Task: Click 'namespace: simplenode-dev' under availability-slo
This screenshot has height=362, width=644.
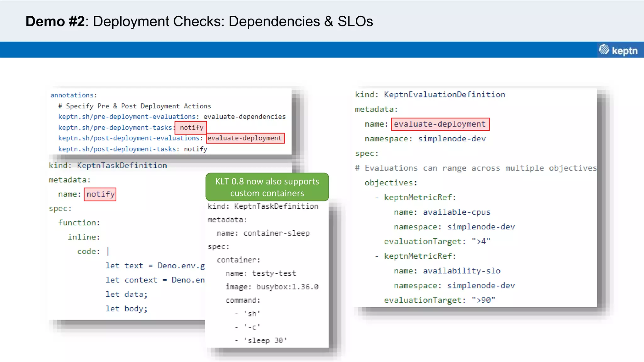Action: [x=454, y=286]
